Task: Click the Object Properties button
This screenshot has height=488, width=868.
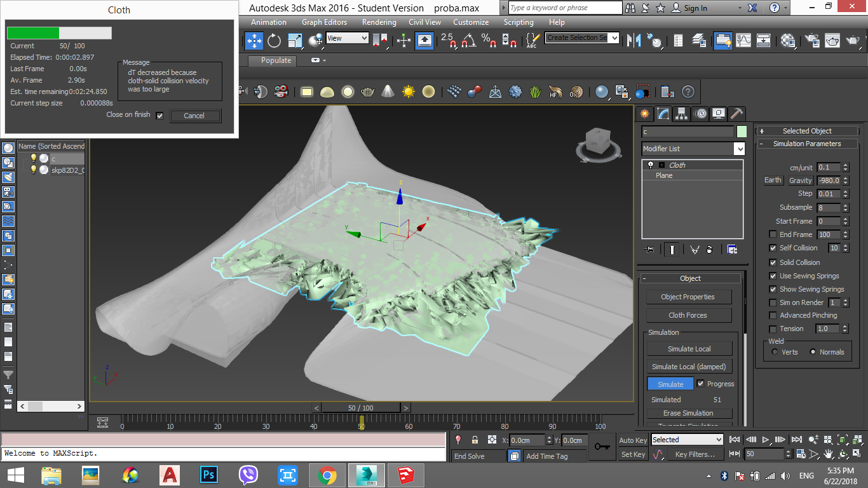Action: tap(689, 297)
